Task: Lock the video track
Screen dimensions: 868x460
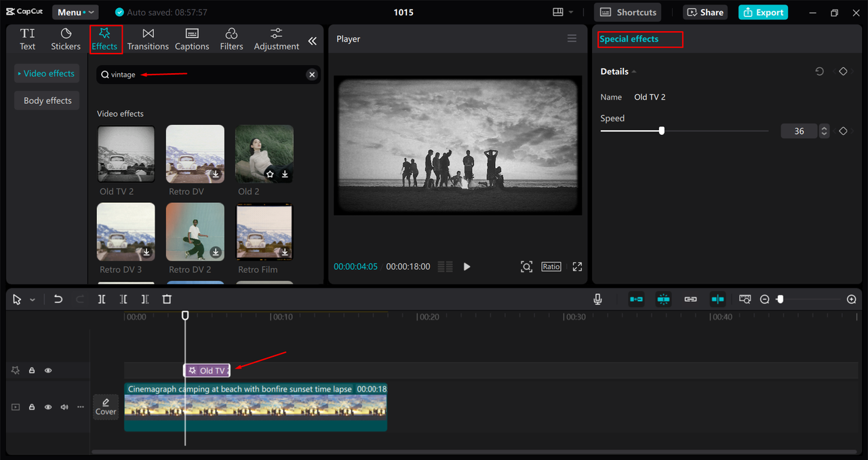Action: pos(31,406)
